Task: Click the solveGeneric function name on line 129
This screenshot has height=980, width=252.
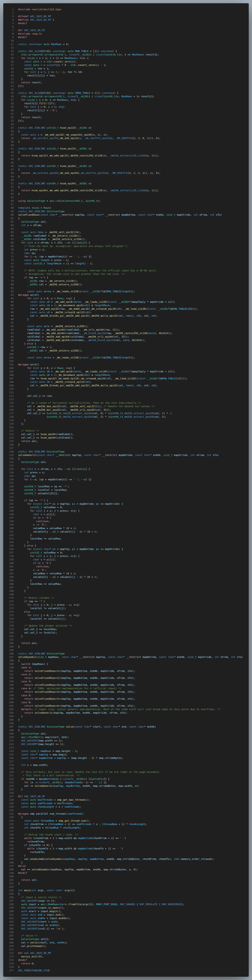Action: pos(27,455)
